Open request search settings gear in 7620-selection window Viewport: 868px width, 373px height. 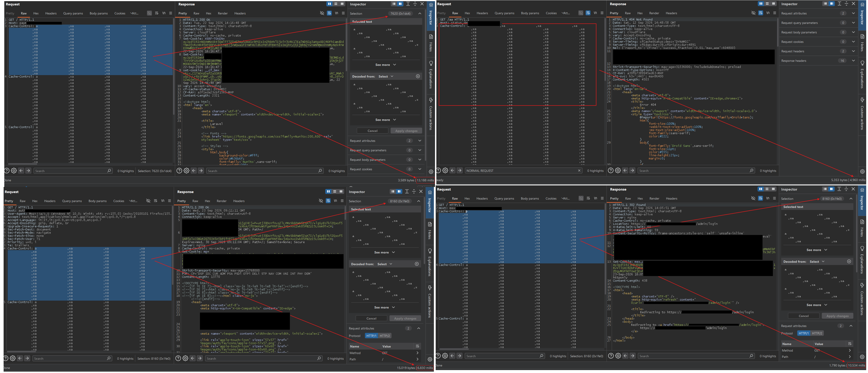point(14,171)
